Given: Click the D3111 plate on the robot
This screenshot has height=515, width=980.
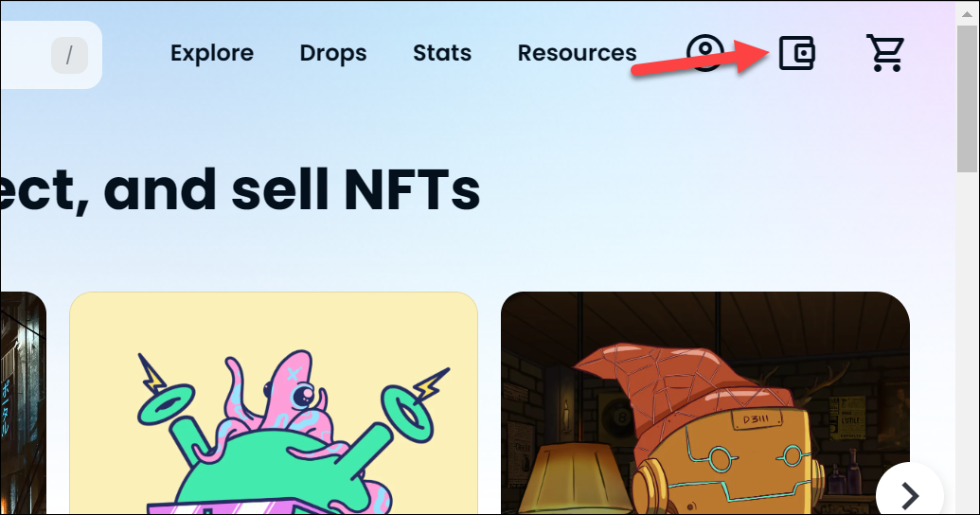Looking at the screenshot, I should coord(757,418).
